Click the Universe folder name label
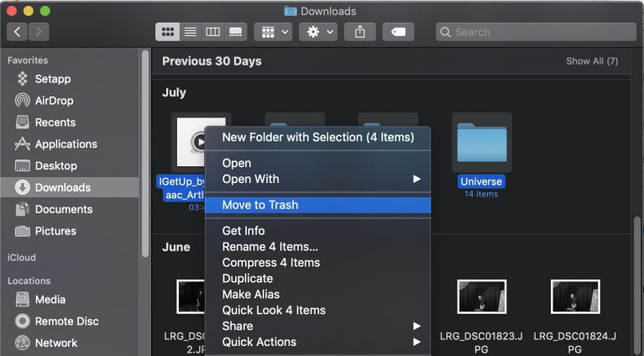Viewport: 644px width, 356px height. click(481, 181)
